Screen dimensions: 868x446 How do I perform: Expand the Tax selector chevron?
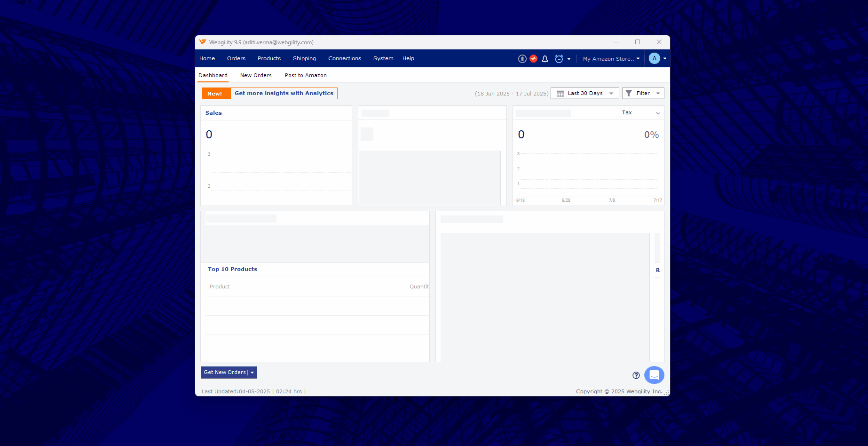658,113
